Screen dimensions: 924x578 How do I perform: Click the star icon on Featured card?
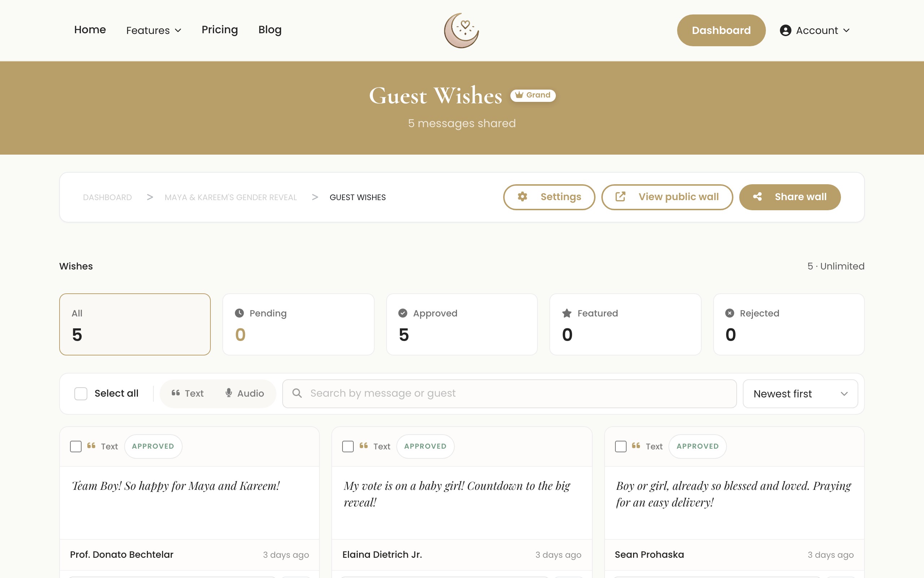pyautogui.click(x=567, y=313)
